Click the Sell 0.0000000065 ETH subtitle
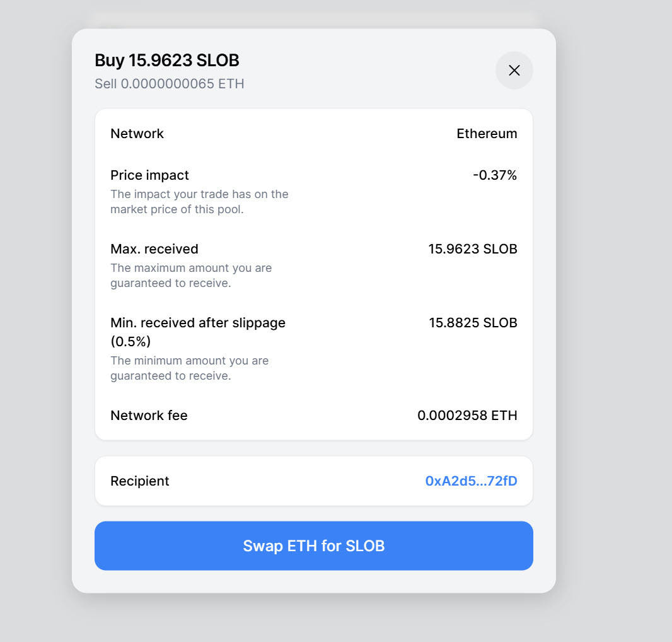 point(170,84)
